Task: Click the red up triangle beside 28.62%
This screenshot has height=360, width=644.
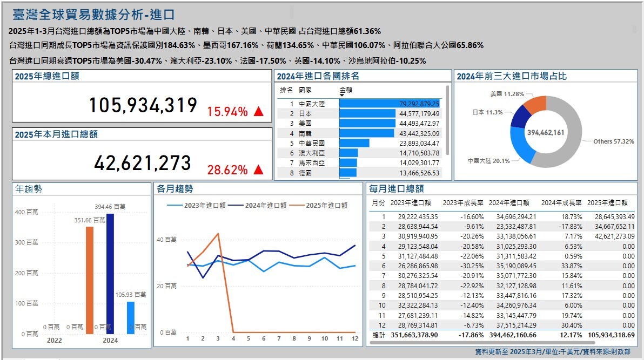Action: point(258,170)
